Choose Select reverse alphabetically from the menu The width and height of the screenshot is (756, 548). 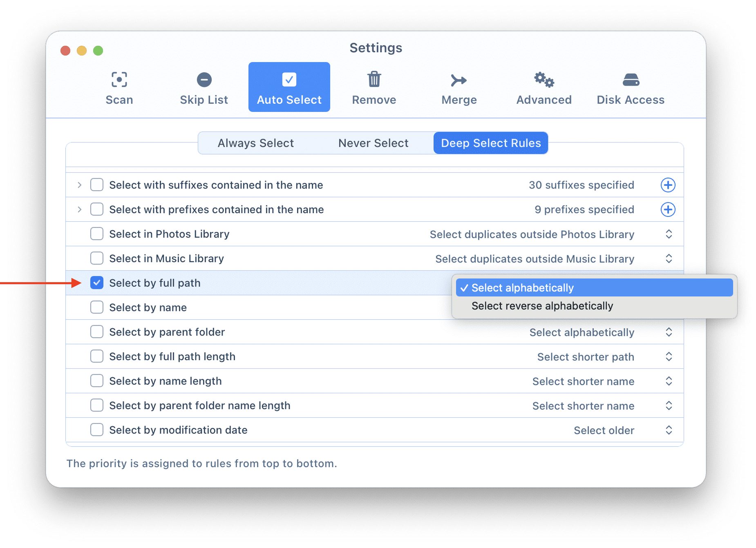tap(542, 306)
